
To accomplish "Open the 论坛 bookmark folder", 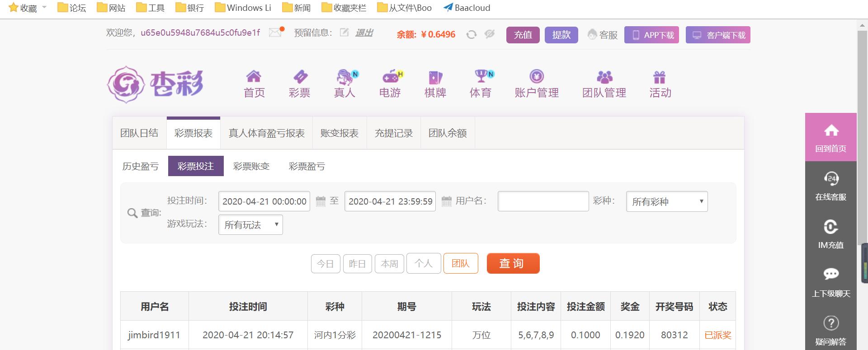I will point(72,8).
